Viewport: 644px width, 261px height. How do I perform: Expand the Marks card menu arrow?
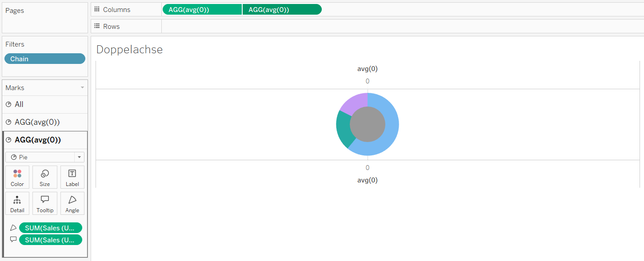tap(82, 88)
